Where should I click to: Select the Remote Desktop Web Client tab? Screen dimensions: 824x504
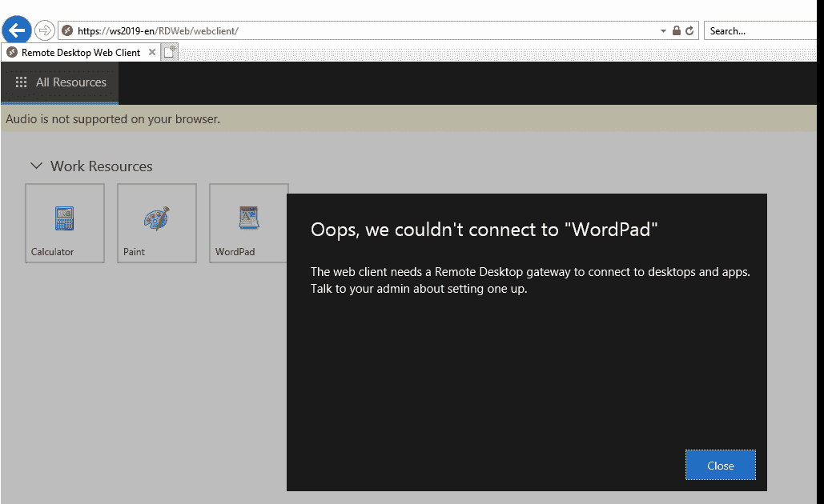pos(81,53)
